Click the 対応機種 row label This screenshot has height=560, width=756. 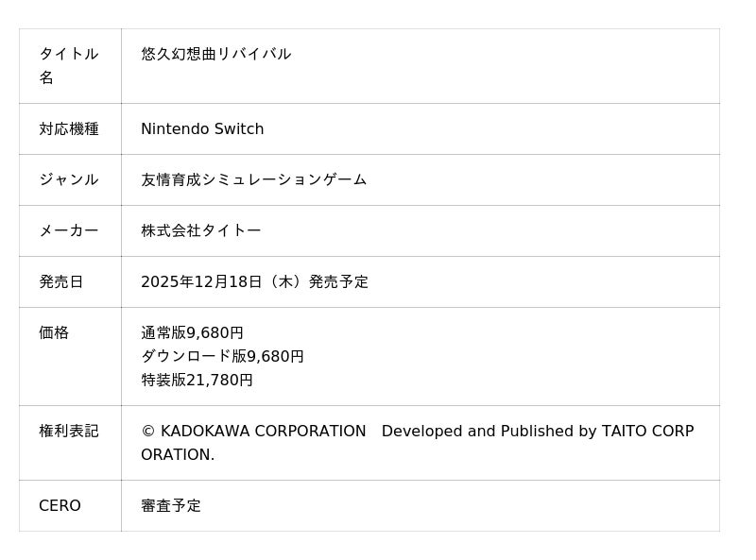(69, 128)
